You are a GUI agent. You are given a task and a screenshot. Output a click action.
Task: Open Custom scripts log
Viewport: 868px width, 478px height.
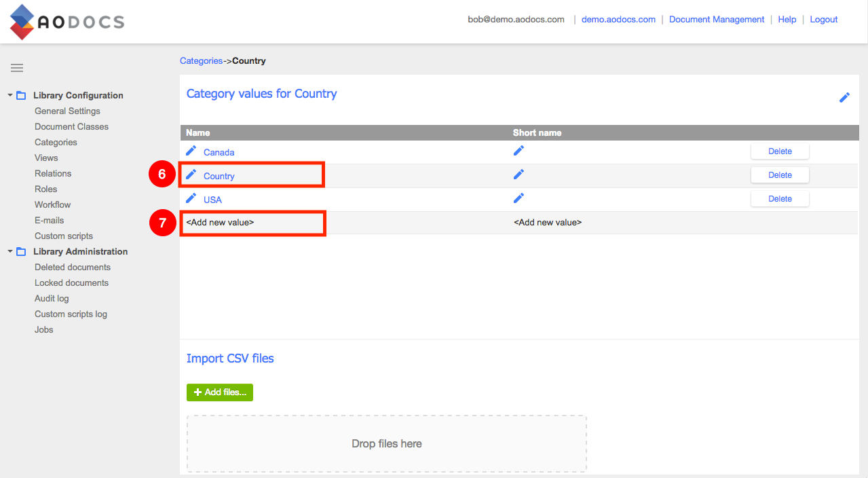coord(71,314)
